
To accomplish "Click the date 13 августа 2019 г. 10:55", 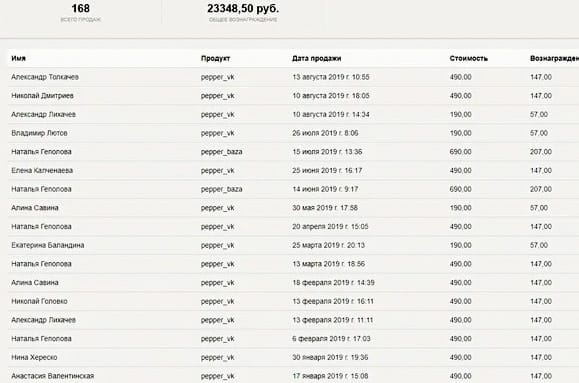I will tap(331, 77).
